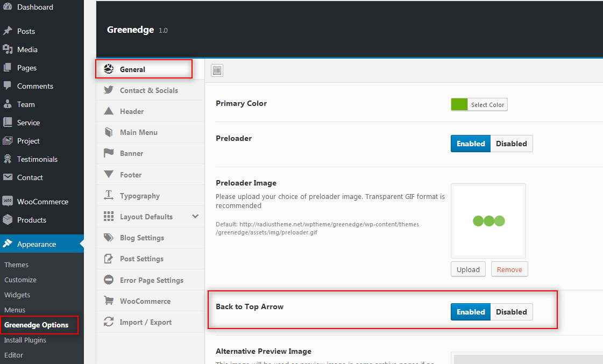Open the Widgets submenu item
Image resolution: width=603 pixels, height=364 pixels.
coord(17,295)
